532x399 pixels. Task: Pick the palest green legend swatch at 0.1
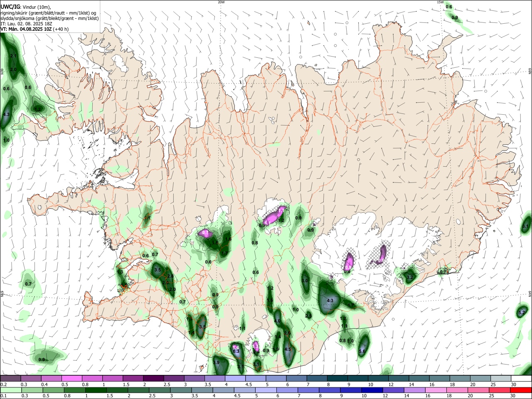pyautogui.click(x=10, y=390)
